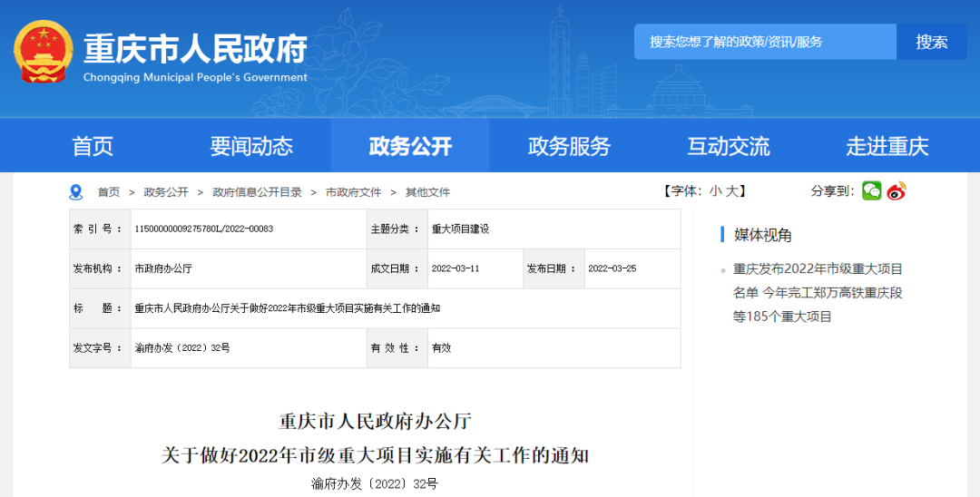980x497 pixels.
Task: Click the 政务公开 breadcrumb link
Action: click(166, 192)
